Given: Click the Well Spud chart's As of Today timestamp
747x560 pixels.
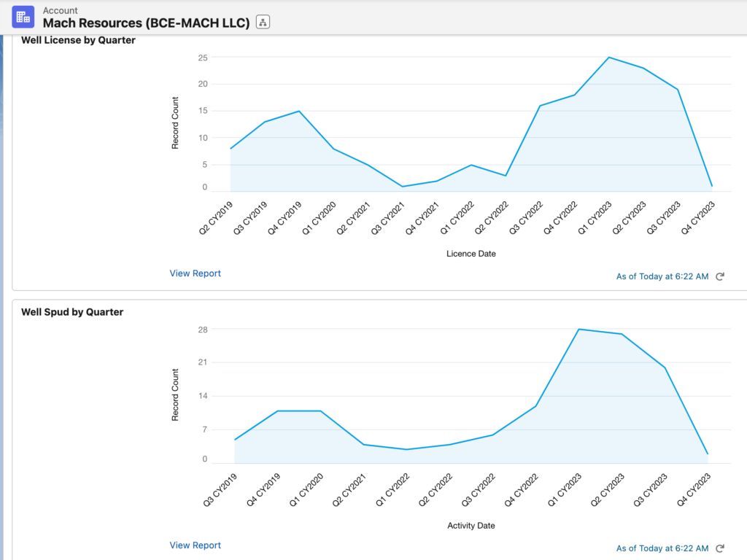Looking at the screenshot, I should point(662,548).
